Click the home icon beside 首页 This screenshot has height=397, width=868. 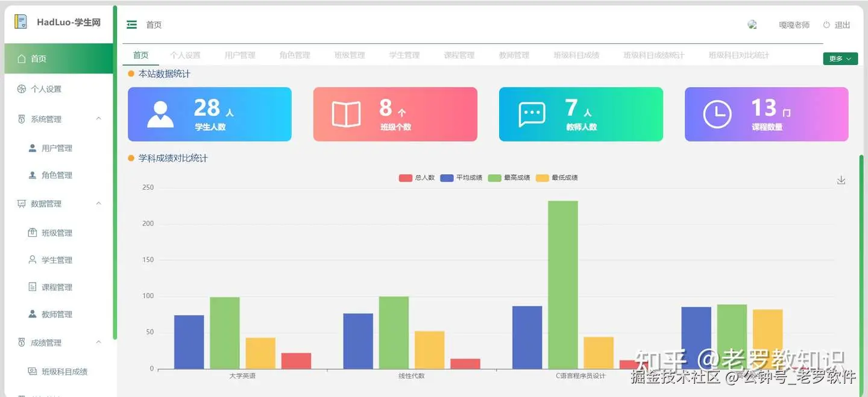pos(22,58)
